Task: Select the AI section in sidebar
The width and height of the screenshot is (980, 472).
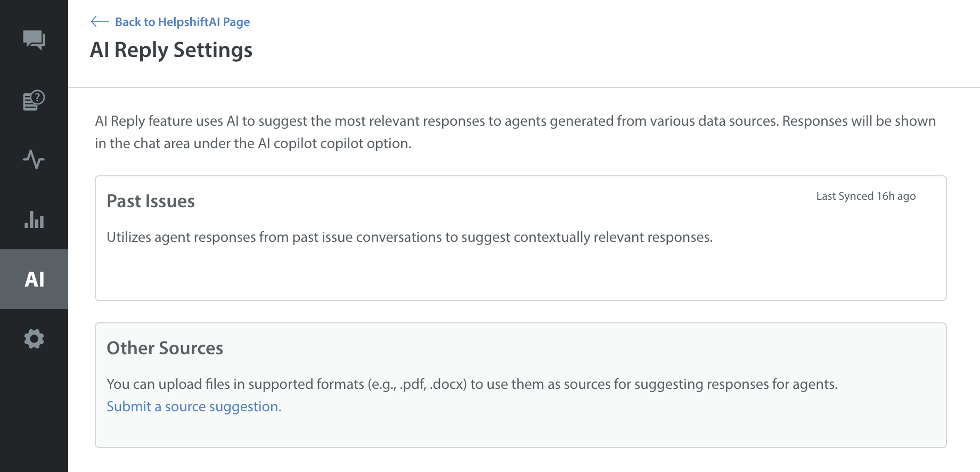Action: click(x=34, y=279)
